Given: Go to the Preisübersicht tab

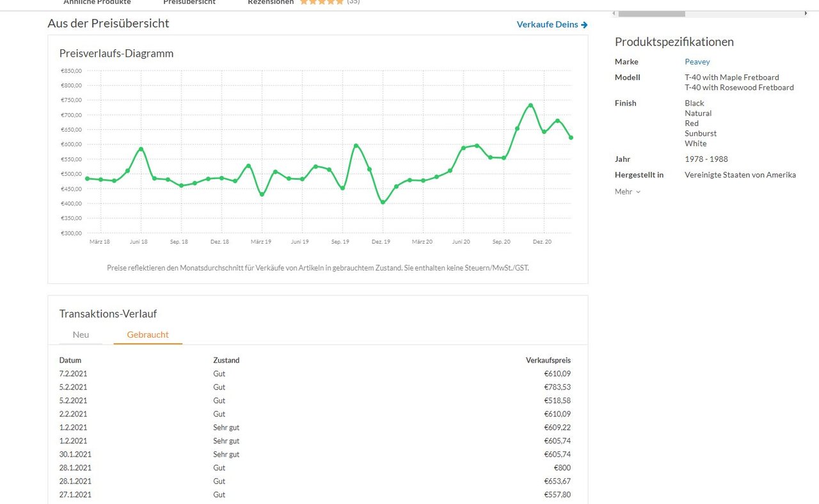Looking at the screenshot, I should [x=189, y=3].
